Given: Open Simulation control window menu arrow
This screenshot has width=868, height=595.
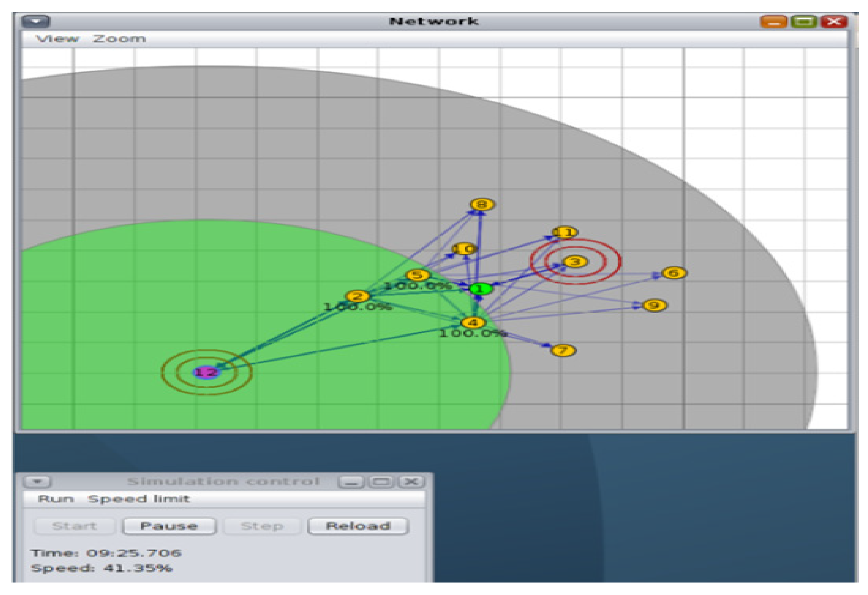Looking at the screenshot, I should click(x=37, y=482).
